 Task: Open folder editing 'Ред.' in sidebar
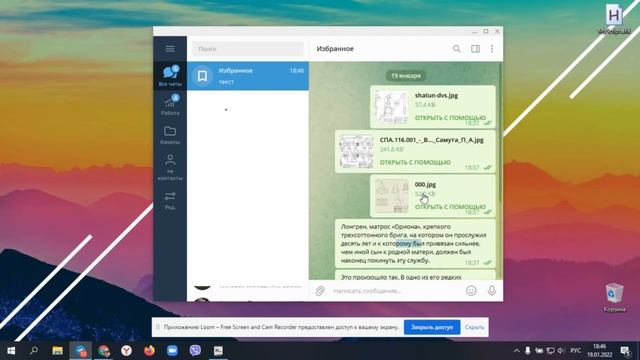point(170,200)
